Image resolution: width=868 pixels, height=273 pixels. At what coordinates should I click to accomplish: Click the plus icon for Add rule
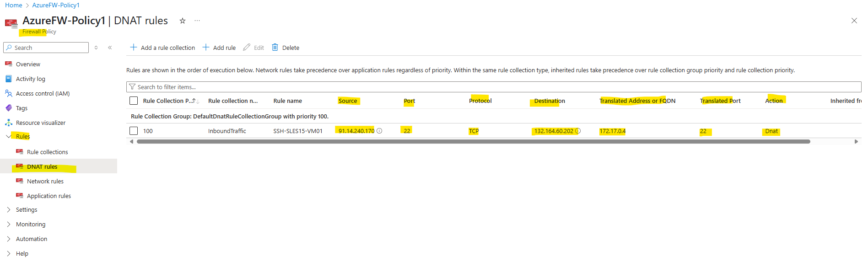(x=206, y=47)
